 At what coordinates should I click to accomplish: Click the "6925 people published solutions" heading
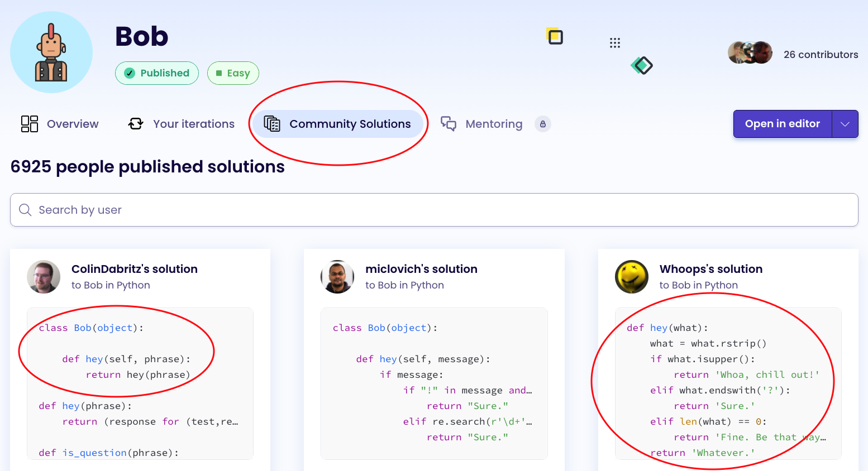point(147,167)
